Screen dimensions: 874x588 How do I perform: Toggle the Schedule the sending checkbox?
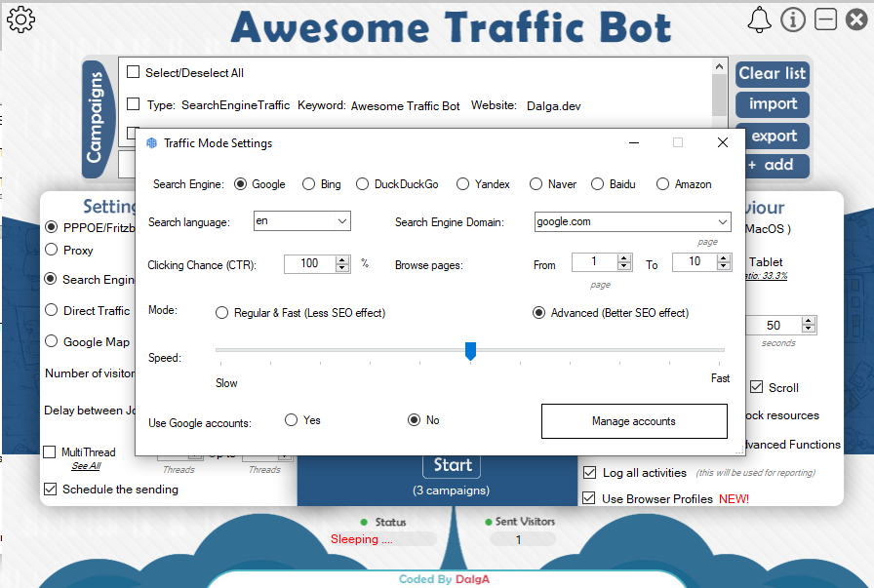50,489
